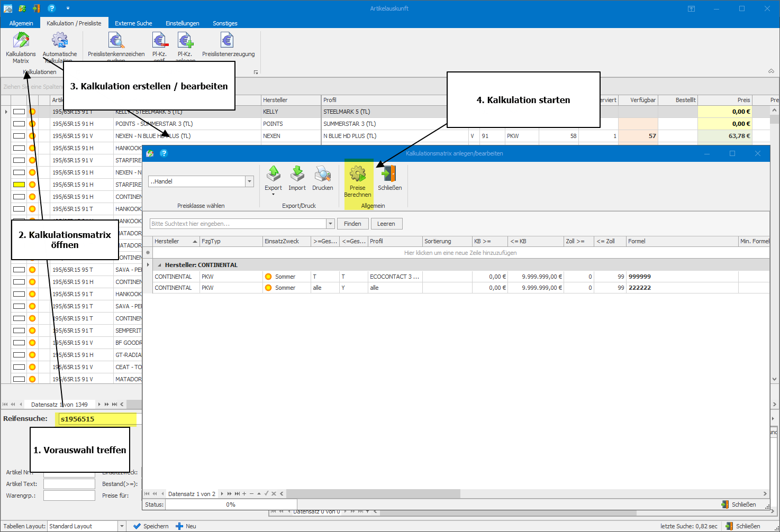This screenshot has width=780, height=532.
Task: Click the exit door icon in quick access bar
Action: (x=37, y=8)
